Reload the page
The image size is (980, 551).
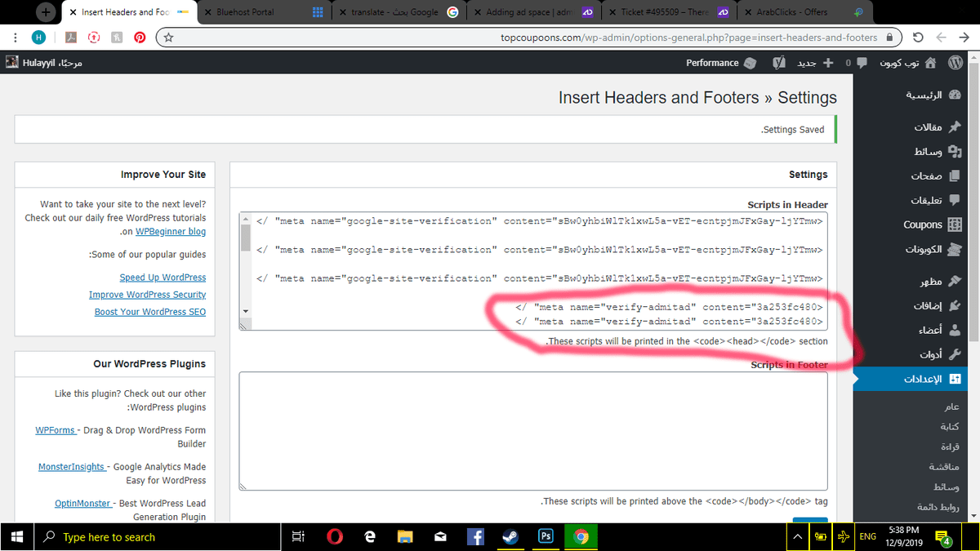coord(918,37)
